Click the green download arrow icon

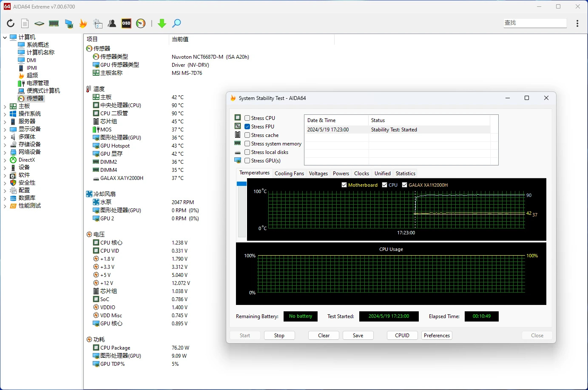point(162,23)
